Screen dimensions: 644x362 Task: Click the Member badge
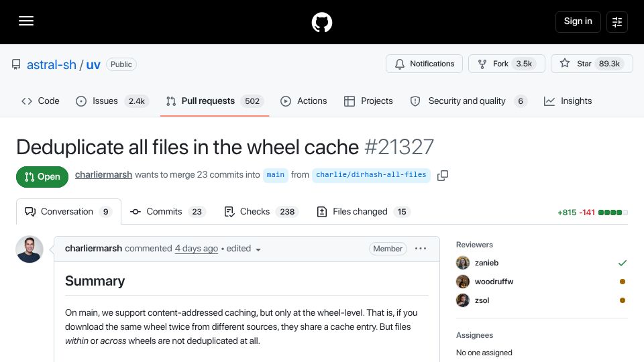(x=388, y=249)
